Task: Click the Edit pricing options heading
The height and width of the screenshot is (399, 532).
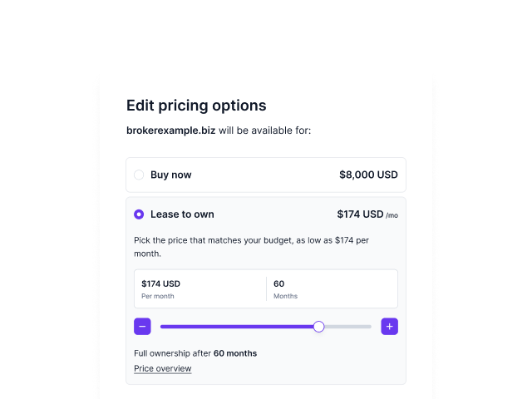Action: (196, 106)
